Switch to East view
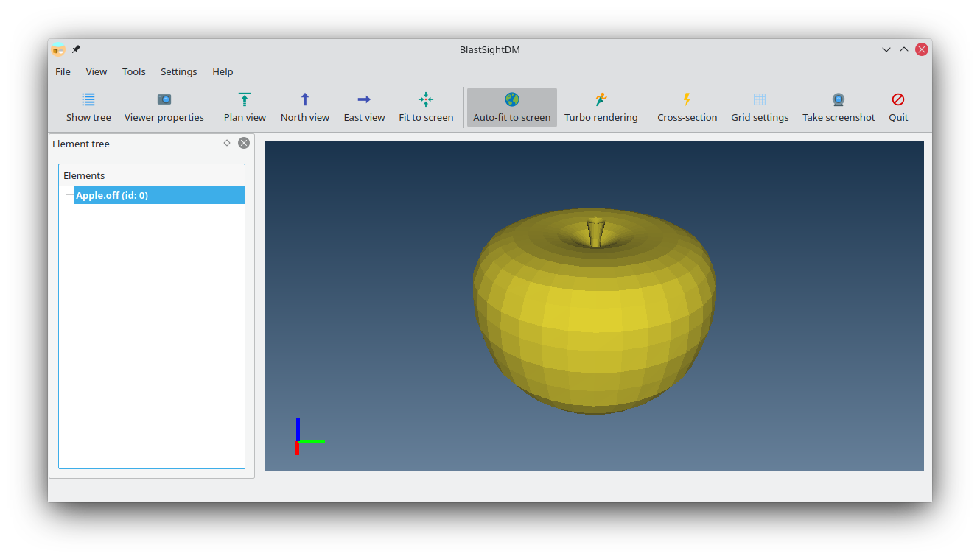Screen dimensions: 980x559 [364, 100]
